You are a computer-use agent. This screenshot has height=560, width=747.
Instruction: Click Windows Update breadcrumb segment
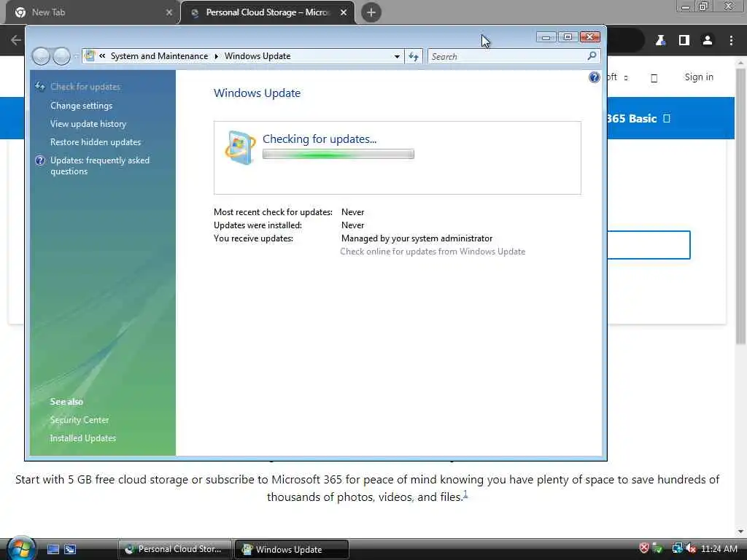(258, 56)
